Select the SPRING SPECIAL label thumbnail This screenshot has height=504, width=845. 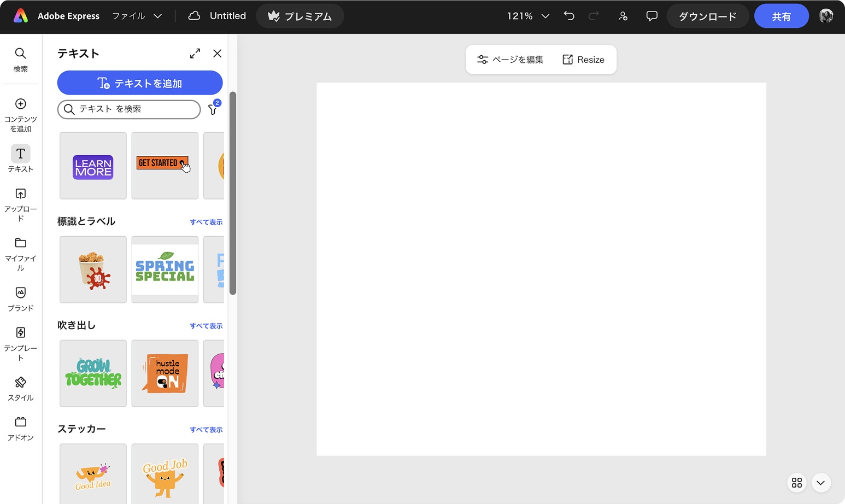(x=165, y=269)
